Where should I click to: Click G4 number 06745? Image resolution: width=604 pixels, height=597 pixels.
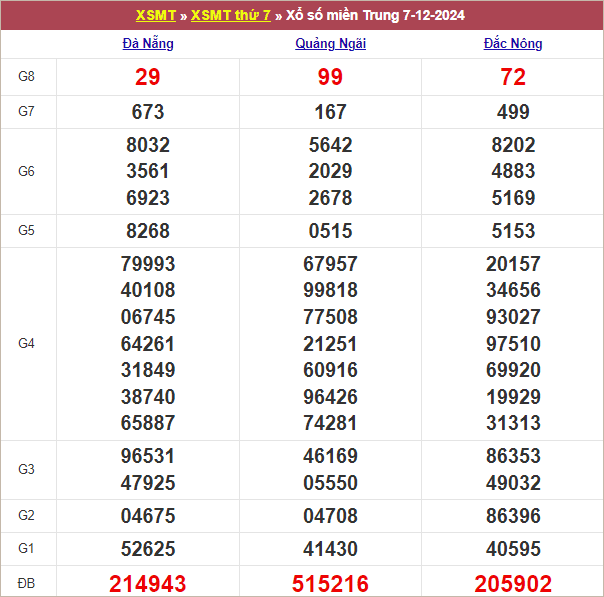coord(148,317)
